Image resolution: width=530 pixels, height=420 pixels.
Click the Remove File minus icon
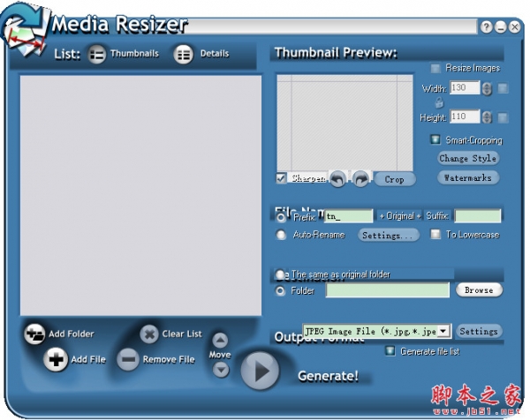(x=128, y=359)
